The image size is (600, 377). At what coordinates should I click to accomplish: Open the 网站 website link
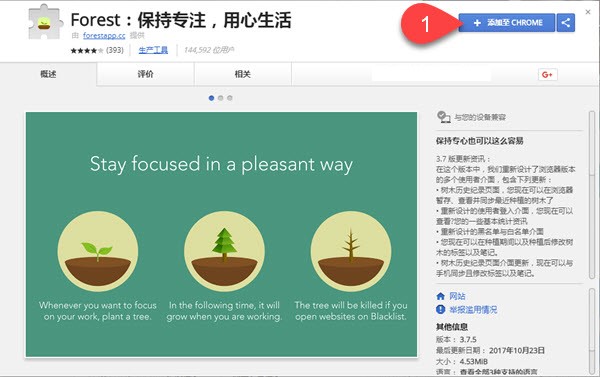pyautogui.click(x=457, y=296)
